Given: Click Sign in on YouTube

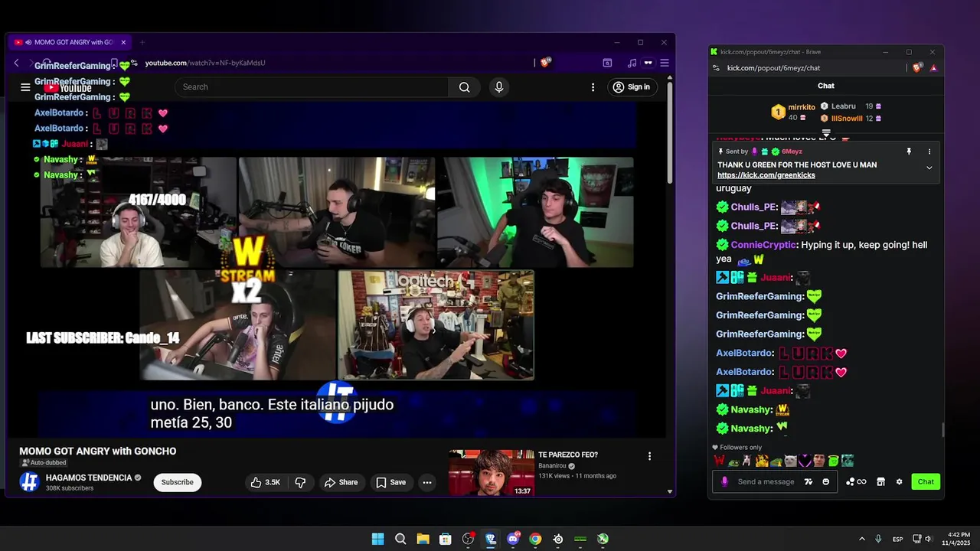Looking at the screenshot, I should click(632, 87).
